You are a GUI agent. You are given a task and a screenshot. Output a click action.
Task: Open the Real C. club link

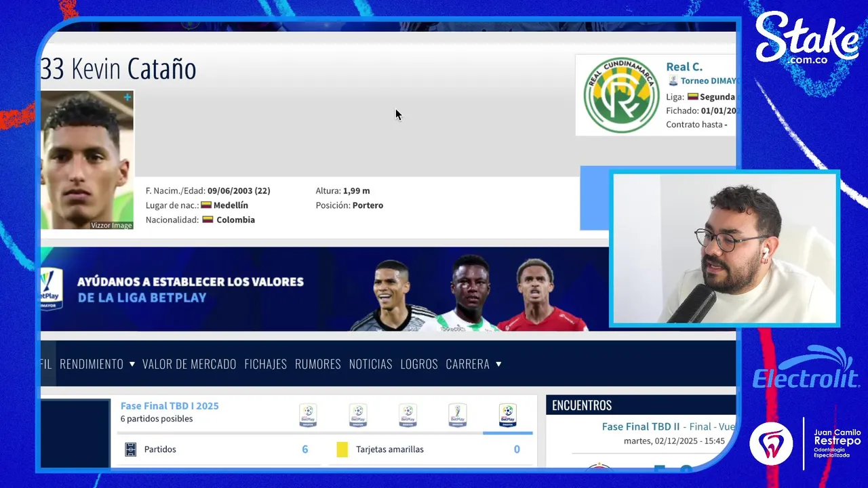684,66
